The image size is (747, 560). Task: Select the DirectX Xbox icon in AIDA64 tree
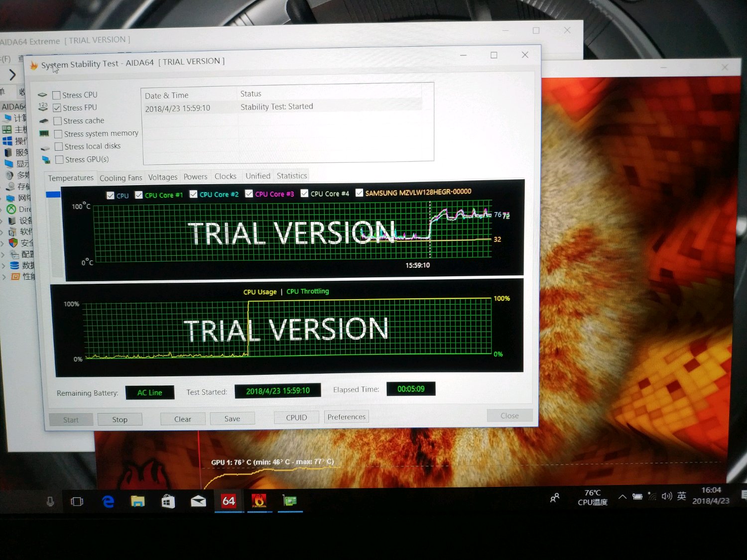coord(11,209)
